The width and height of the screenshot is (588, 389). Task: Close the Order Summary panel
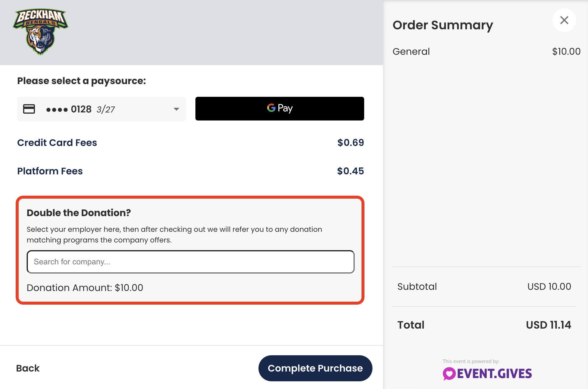564,20
